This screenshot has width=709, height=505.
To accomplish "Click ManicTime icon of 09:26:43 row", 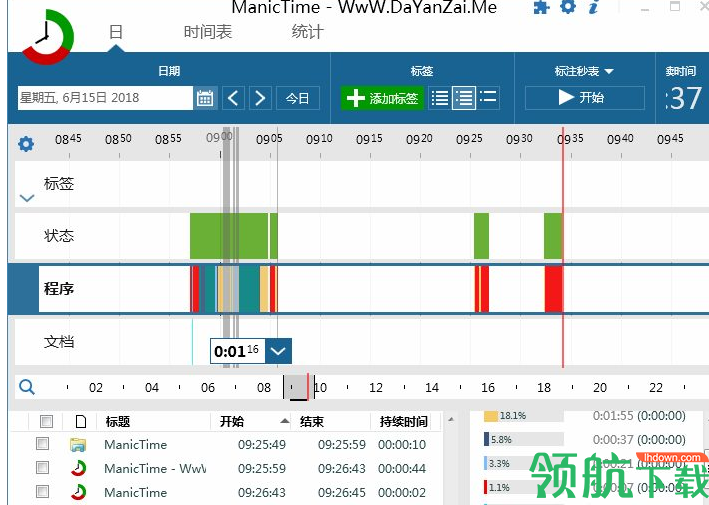I will point(78,492).
